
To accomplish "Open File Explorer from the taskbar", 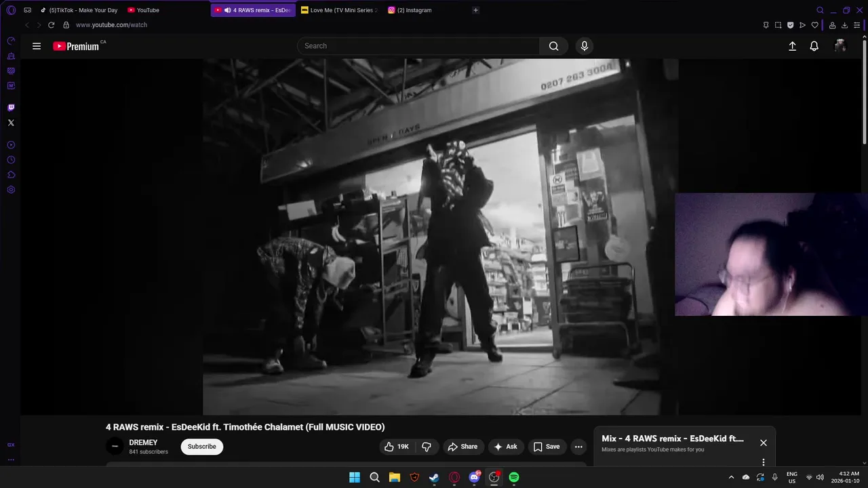I will click(395, 477).
